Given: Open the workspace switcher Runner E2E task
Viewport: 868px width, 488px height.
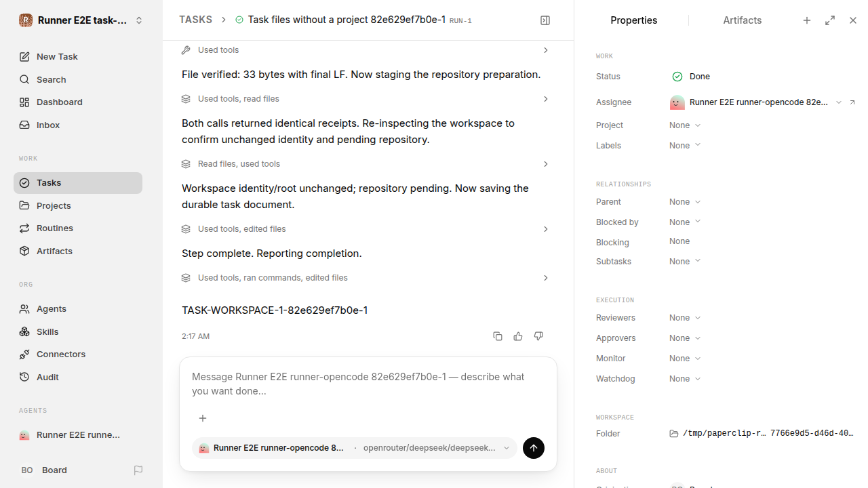Looking at the screenshot, I should click(x=81, y=20).
